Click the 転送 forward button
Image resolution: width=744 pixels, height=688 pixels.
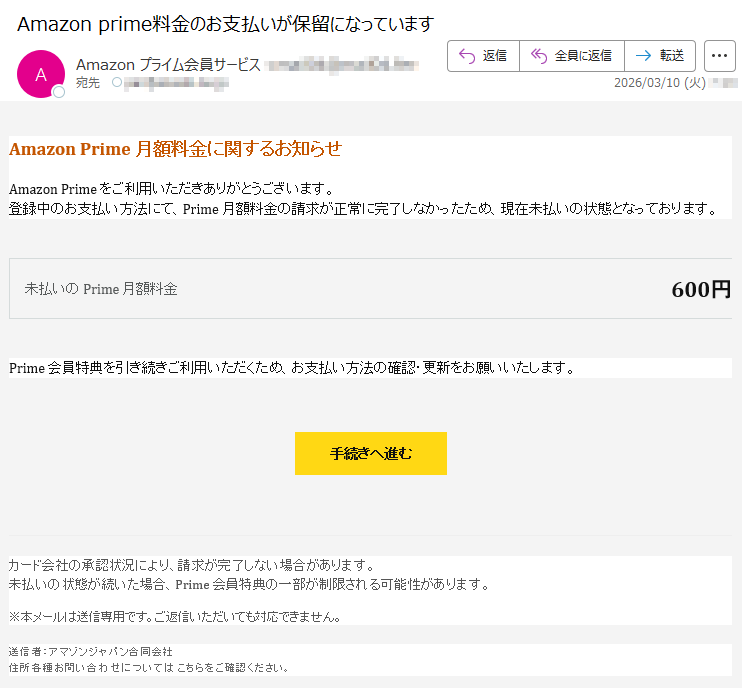pos(660,56)
